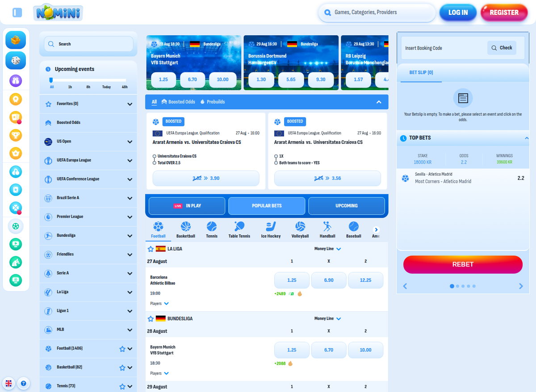Select the Volleyball sport icon
The width and height of the screenshot is (536, 392).
point(300,230)
